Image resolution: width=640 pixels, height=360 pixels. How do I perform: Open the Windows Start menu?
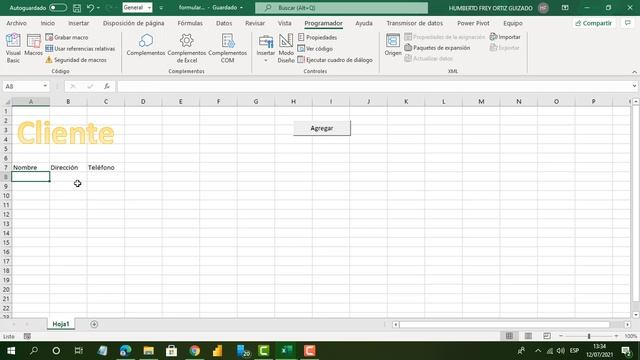pos(11,351)
